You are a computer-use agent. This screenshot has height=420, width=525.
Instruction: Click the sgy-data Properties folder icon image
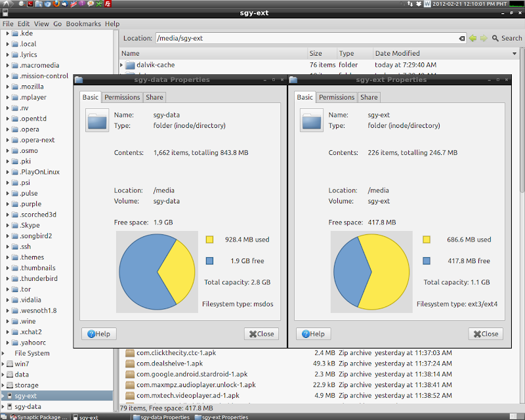tap(97, 120)
